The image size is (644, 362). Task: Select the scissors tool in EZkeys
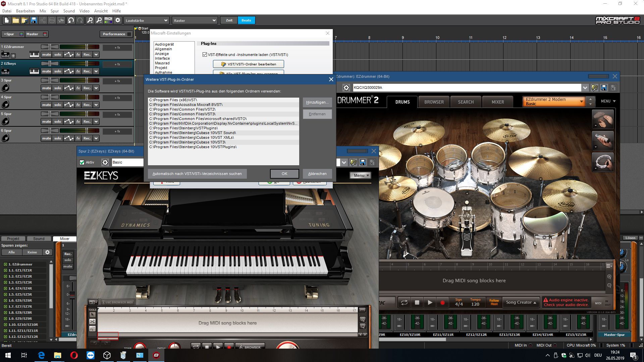pyautogui.click(x=92, y=322)
